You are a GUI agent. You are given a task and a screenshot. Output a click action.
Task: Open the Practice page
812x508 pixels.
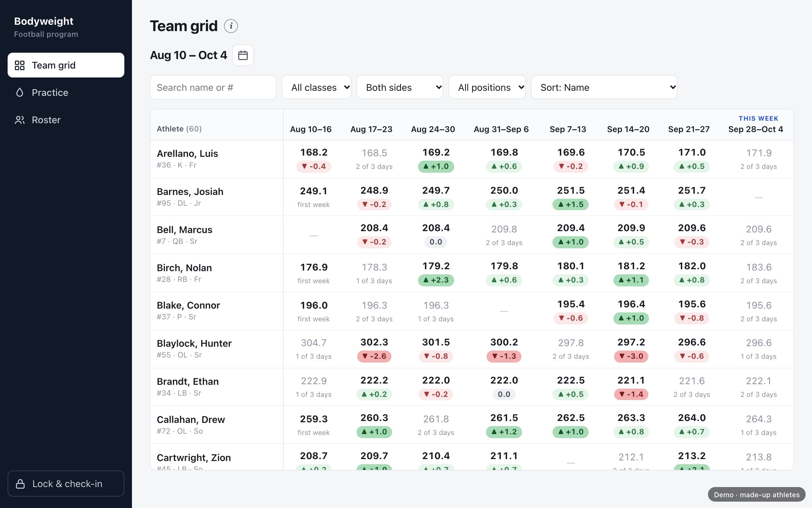click(x=66, y=92)
